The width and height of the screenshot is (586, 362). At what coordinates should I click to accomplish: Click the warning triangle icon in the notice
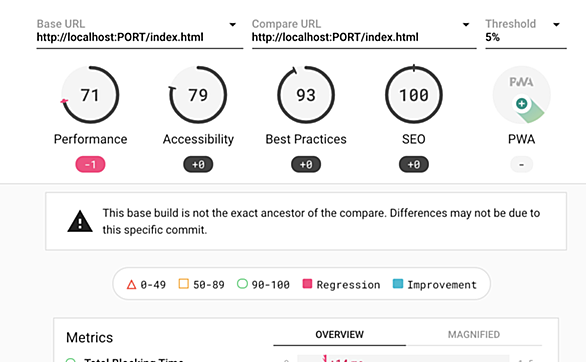80,221
